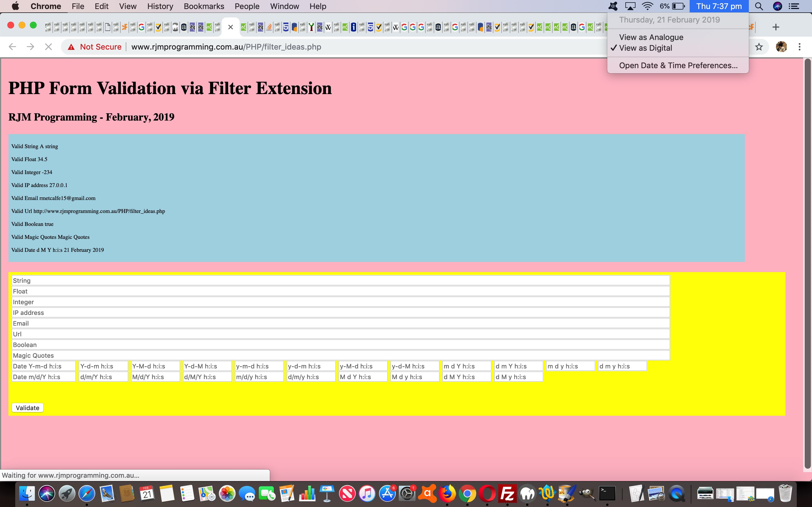This screenshot has height=507, width=812.
Task: Open the Bookmarks menu
Action: click(204, 6)
